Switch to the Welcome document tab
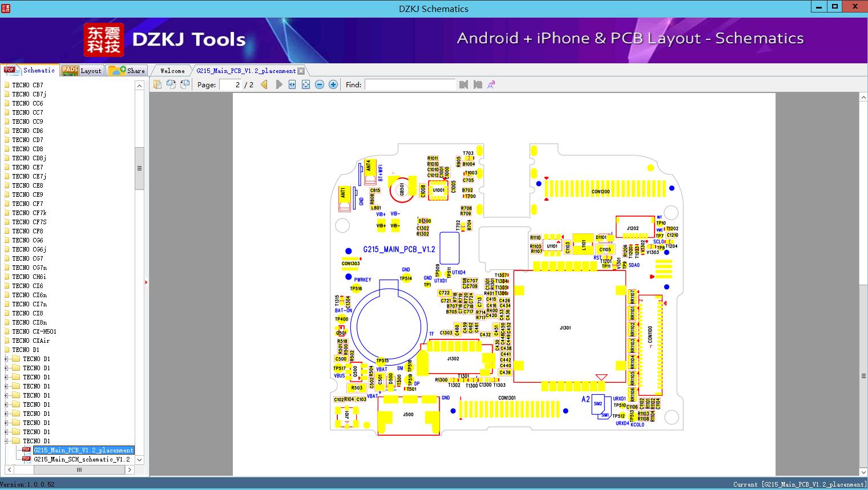 point(172,71)
